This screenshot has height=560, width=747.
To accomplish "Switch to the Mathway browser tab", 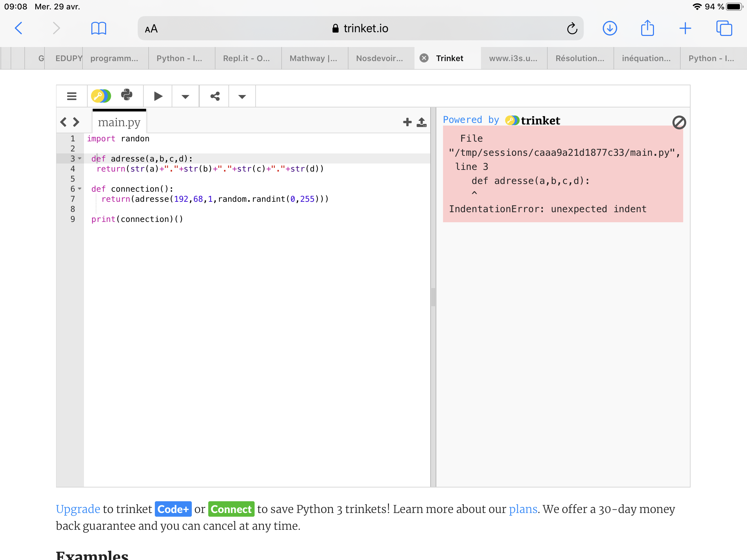I will coord(314,58).
